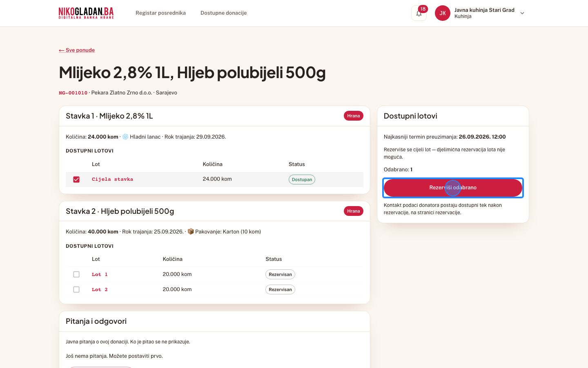Click the 24.000 kom quantity cell
Screen dimensions: 588x368
pos(217,179)
